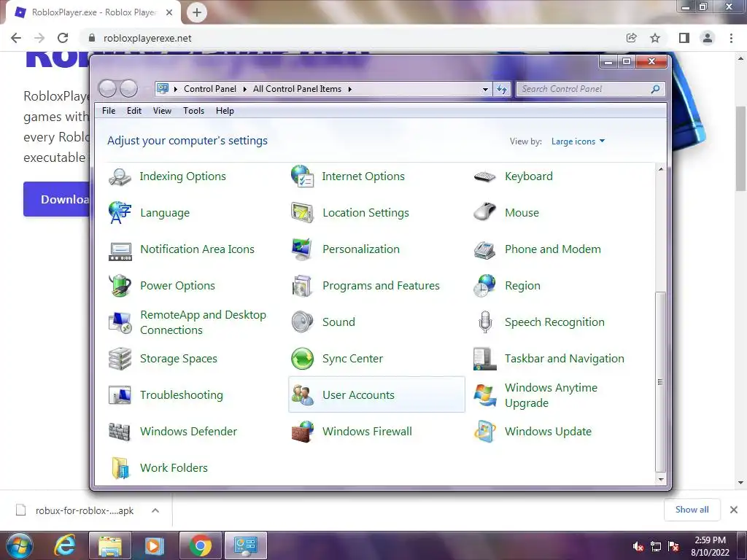Viewport: 747px width, 560px height.
Task: Launch Internet Explorer from the taskbar
Action: pyautogui.click(x=65, y=545)
